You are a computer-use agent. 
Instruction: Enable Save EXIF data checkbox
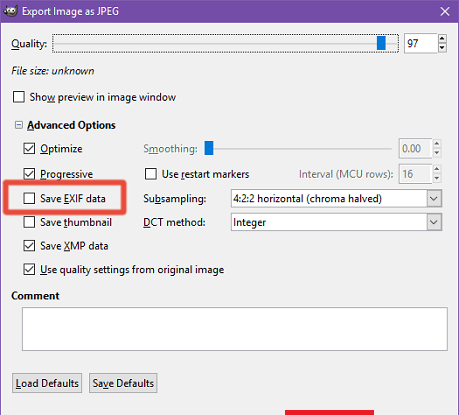tap(29, 198)
